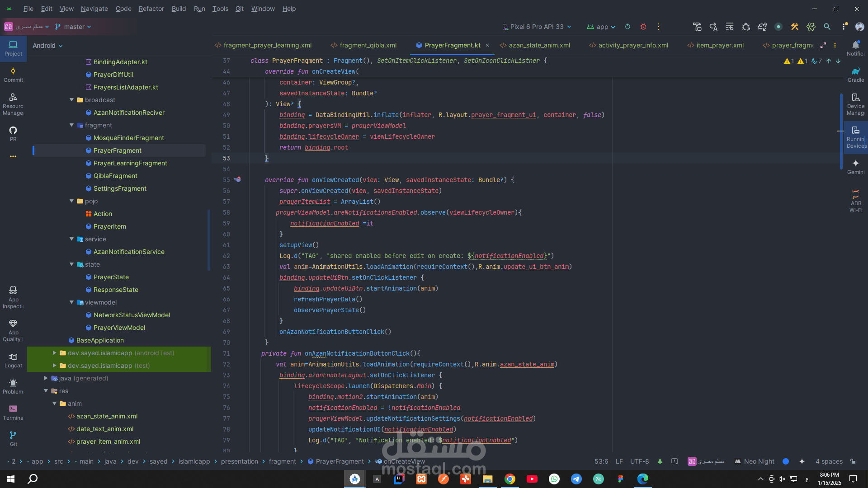The image size is (868, 488).
Task: Toggle read-only lock icon in status bar
Action: click(853, 461)
